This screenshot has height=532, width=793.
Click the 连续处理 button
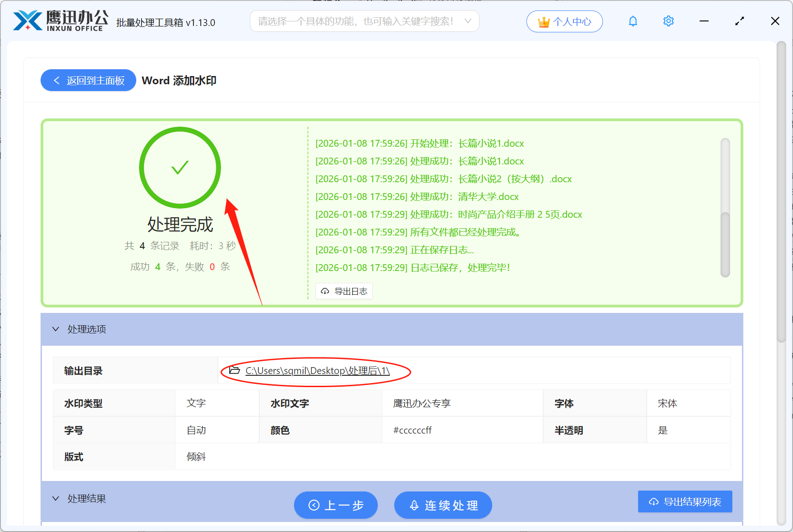(x=443, y=505)
